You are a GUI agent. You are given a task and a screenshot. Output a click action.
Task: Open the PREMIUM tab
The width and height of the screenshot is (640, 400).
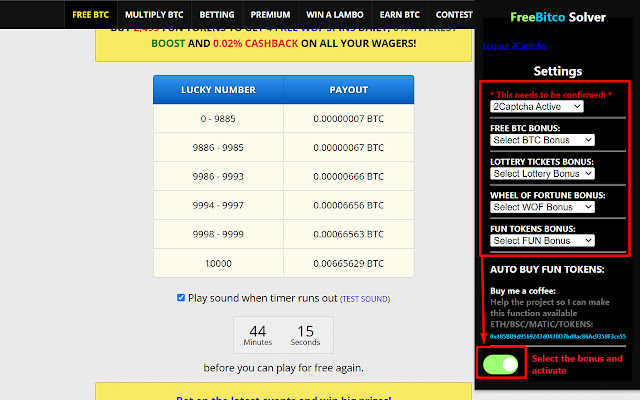point(271,15)
